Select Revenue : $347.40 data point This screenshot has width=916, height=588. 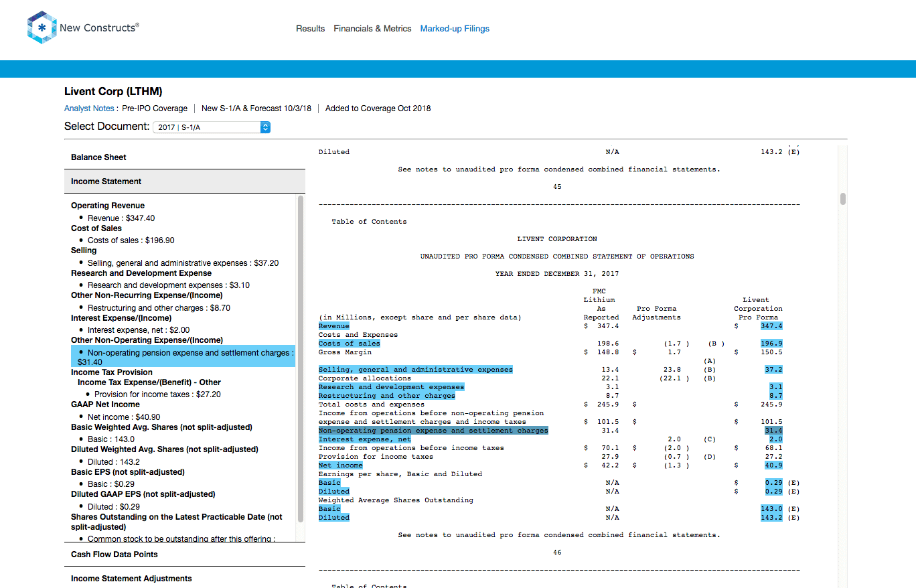(121, 218)
